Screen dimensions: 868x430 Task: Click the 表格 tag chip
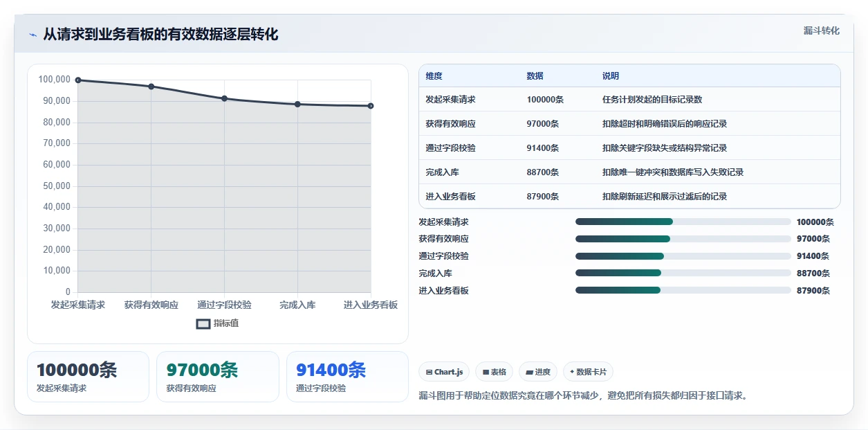[x=494, y=372]
